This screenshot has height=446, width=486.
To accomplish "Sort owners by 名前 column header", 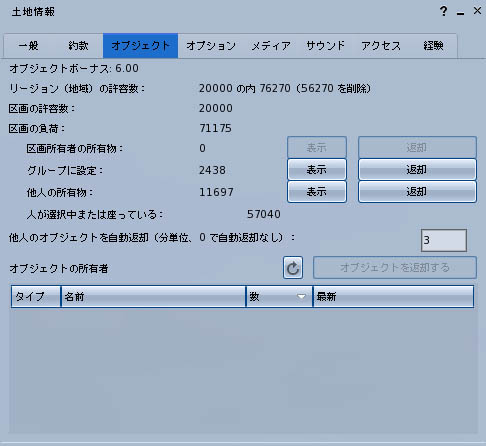I will 153,296.
